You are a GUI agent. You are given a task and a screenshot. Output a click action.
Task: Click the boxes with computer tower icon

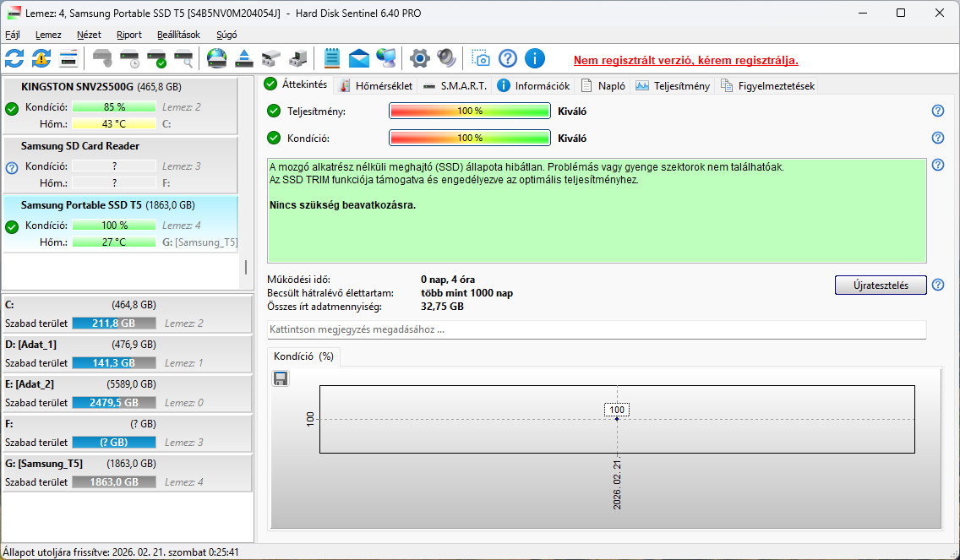[298, 59]
